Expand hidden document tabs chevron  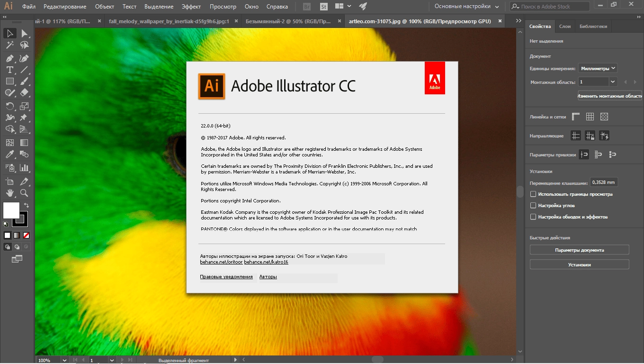tap(518, 21)
